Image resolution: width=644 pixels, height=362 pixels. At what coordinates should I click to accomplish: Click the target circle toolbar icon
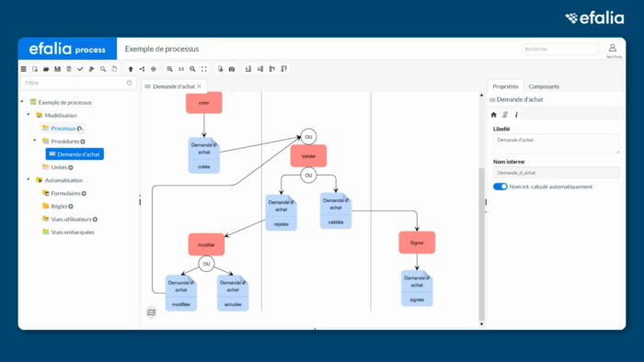coord(154,69)
